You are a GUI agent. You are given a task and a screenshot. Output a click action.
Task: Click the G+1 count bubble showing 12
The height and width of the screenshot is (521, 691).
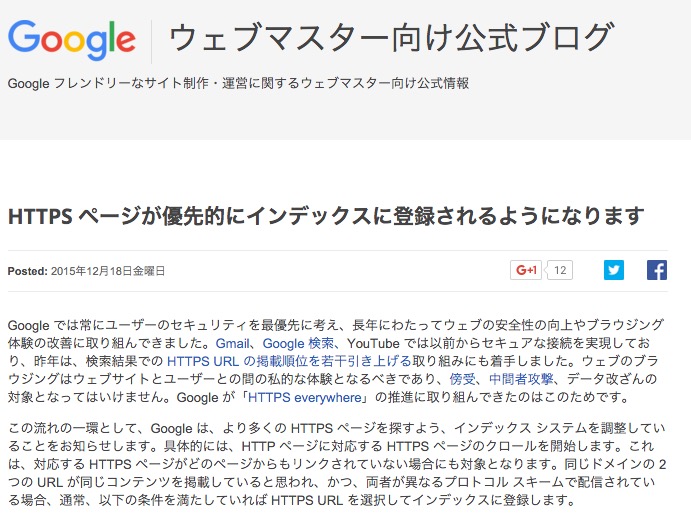coord(560,270)
